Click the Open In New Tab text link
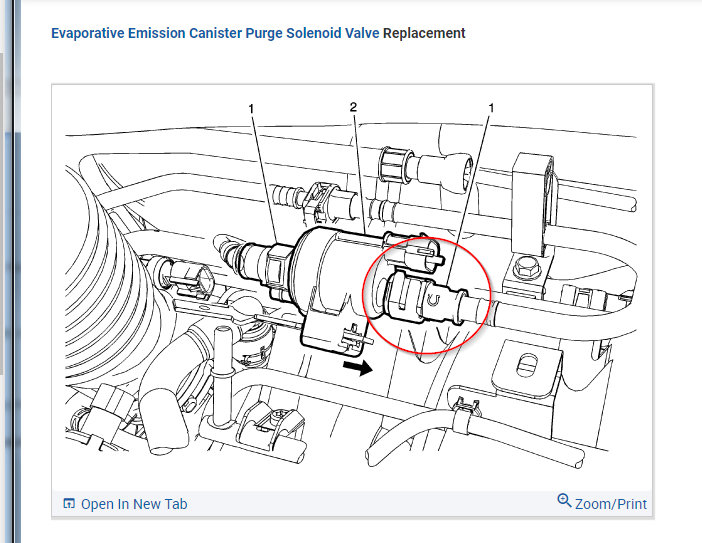Viewport: 702px width, 543px height. 134,504
